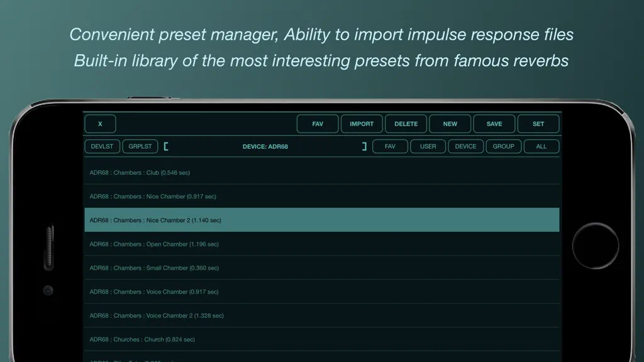Close preset manager with X button

pyautogui.click(x=100, y=124)
